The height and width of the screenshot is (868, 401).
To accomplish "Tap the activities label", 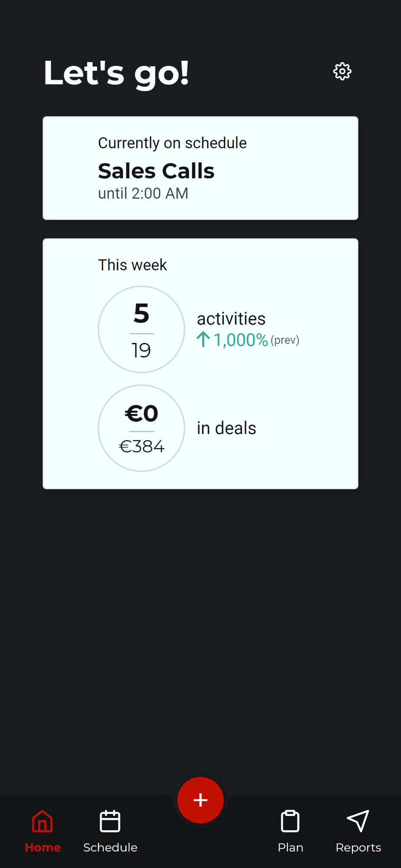I will [231, 319].
